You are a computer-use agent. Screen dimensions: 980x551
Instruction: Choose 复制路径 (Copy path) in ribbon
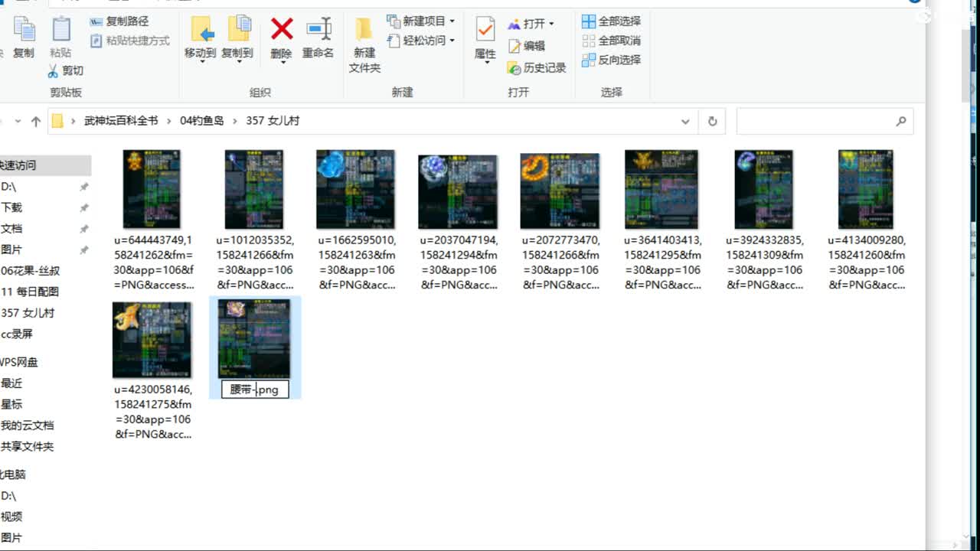tap(119, 21)
